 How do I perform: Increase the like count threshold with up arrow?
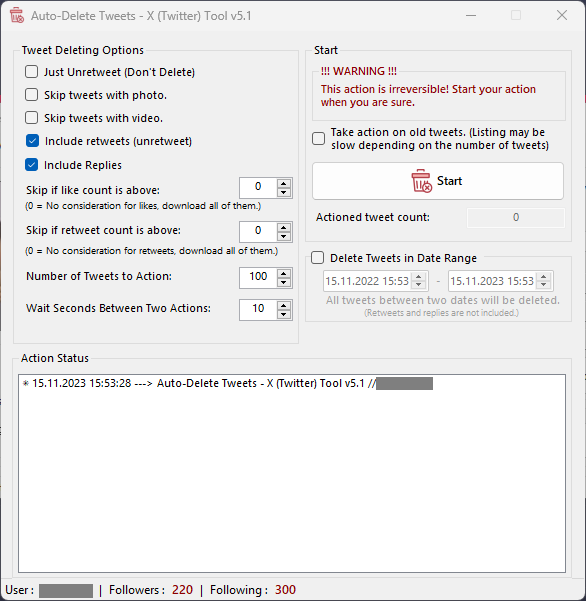point(284,183)
